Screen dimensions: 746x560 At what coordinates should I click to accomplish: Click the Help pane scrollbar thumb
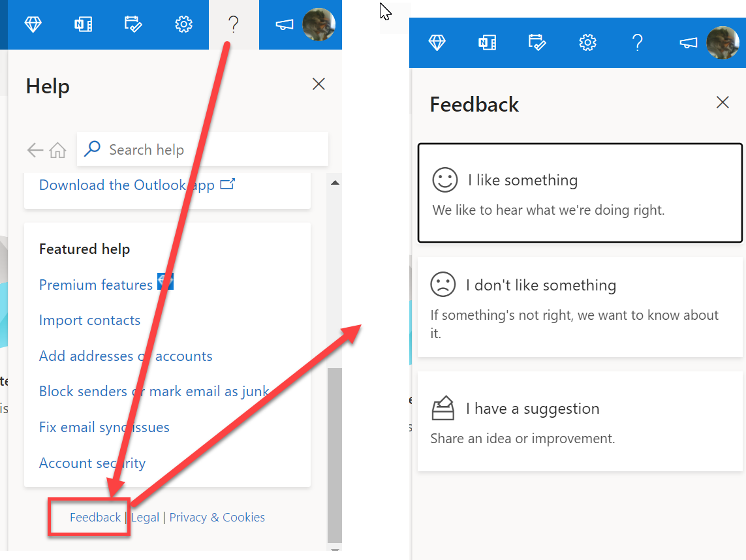335,455
